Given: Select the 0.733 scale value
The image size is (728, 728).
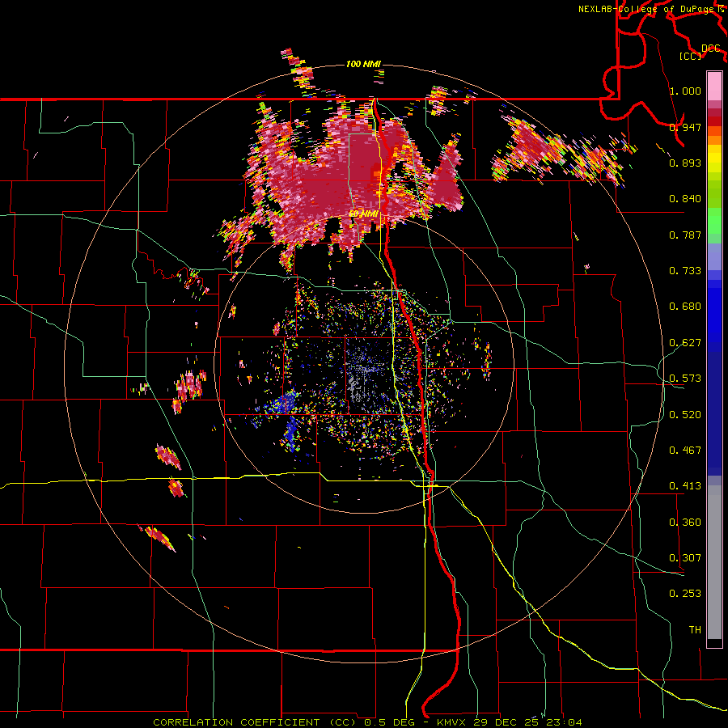Looking at the screenshot, I should [685, 271].
